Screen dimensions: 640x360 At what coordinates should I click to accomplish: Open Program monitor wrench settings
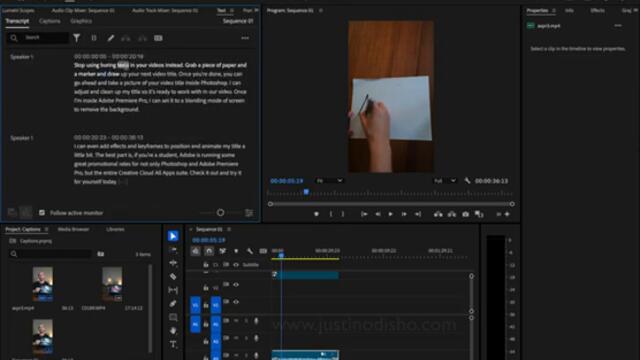click(467, 180)
